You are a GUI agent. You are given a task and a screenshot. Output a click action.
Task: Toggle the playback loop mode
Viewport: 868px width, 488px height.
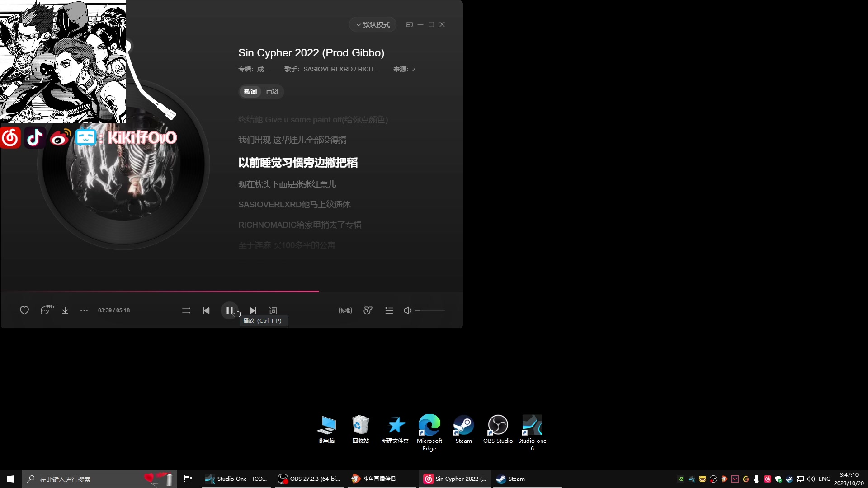(x=186, y=310)
